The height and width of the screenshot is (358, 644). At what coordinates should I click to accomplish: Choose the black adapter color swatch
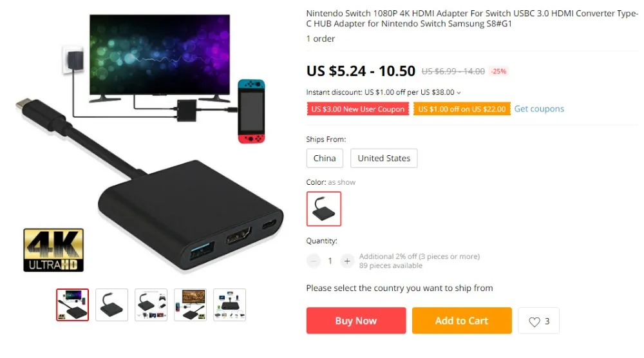(x=324, y=209)
